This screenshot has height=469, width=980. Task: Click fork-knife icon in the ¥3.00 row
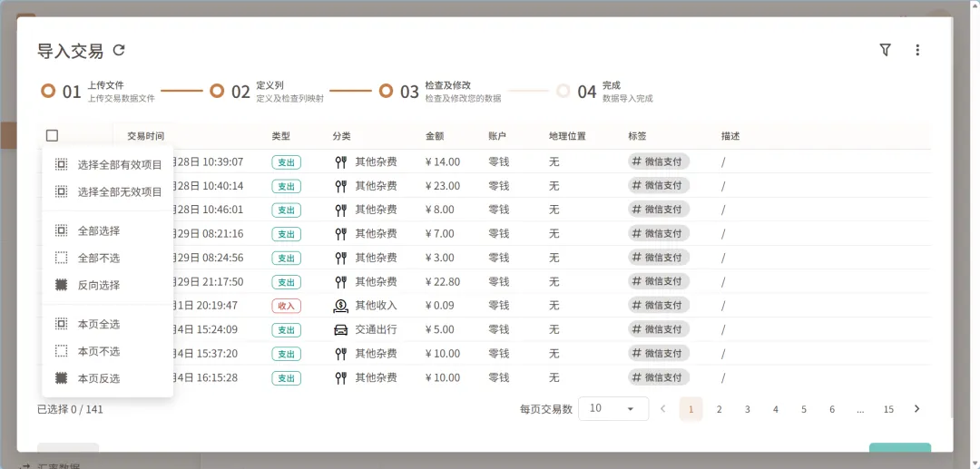tap(340, 258)
